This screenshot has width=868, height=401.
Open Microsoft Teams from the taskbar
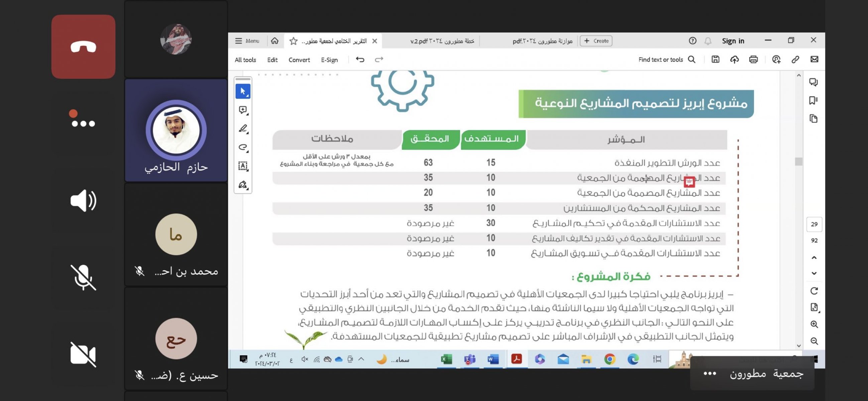[x=469, y=359]
